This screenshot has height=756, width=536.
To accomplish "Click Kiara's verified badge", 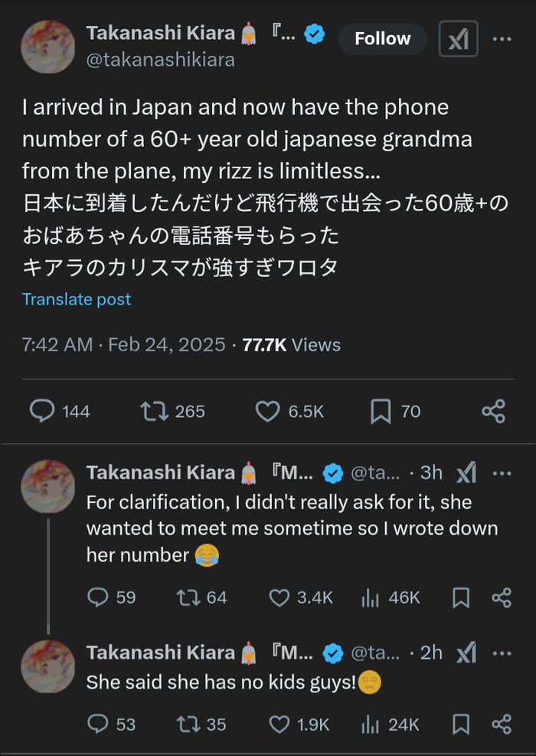I will click(314, 33).
